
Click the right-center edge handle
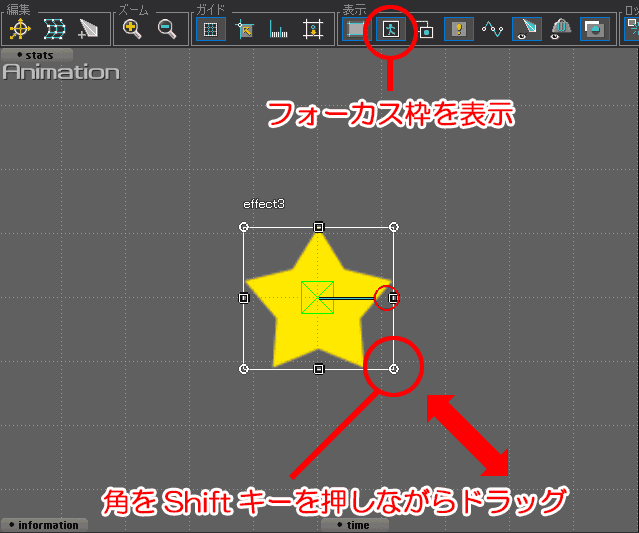click(393, 298)
